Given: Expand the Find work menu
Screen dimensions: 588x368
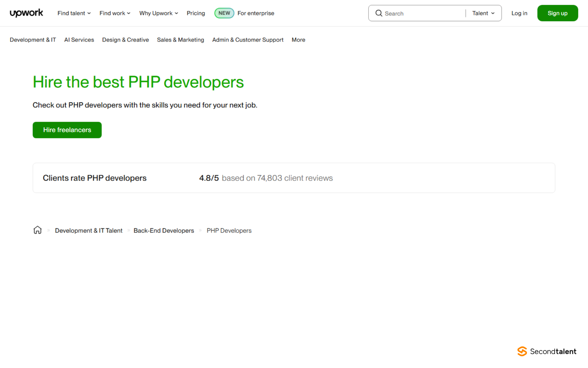Looking at the screenshot, I should coord(115,13).
